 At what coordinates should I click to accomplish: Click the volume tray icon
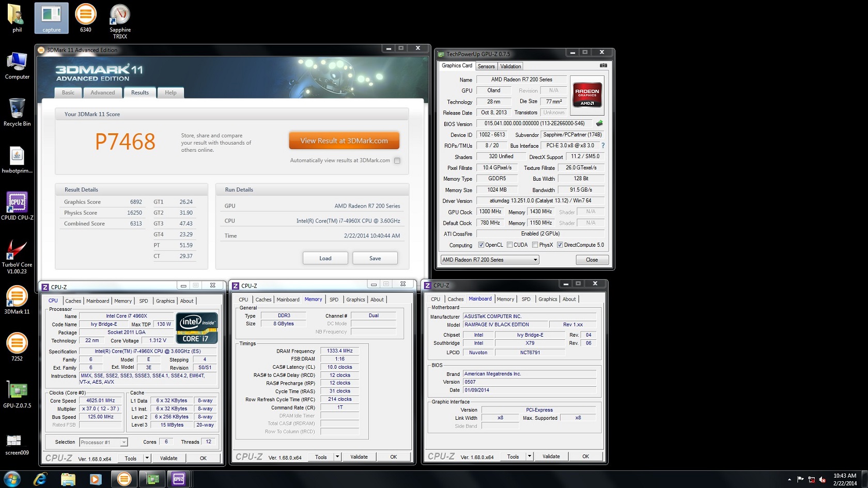[822, 480]
